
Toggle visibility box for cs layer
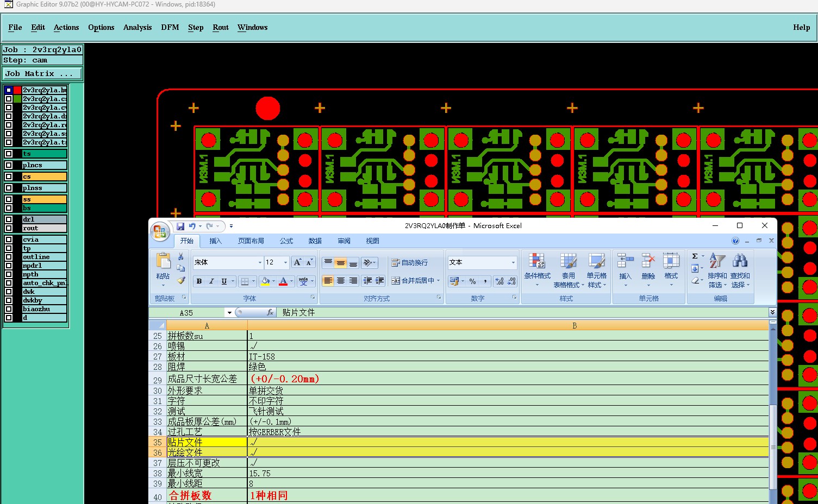[x=9, y=177]
